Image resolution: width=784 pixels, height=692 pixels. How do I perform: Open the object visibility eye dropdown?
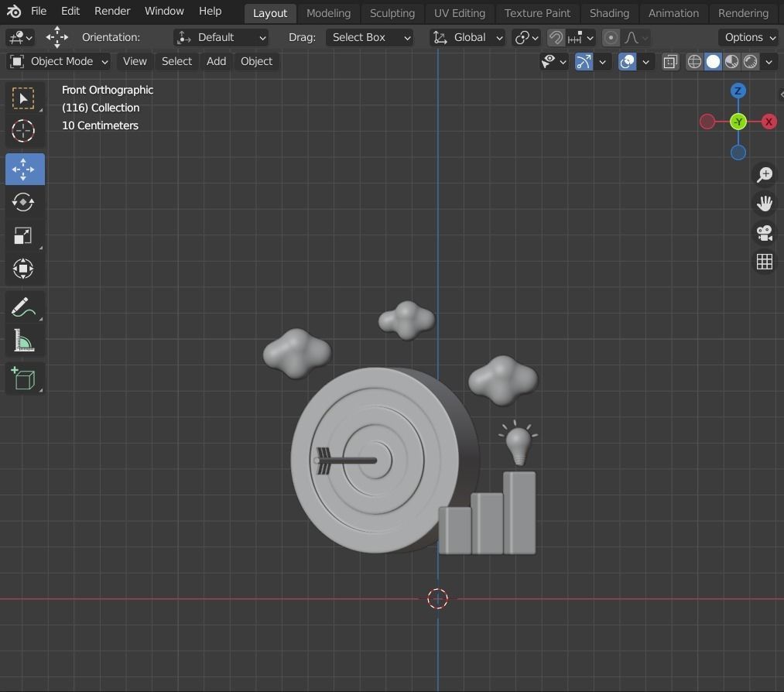(554, 62)
